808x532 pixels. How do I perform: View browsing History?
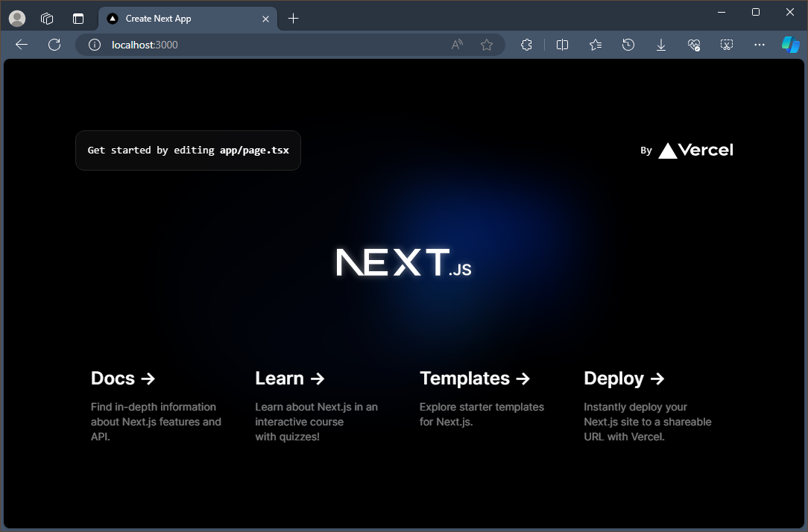(x=628, y=45)
